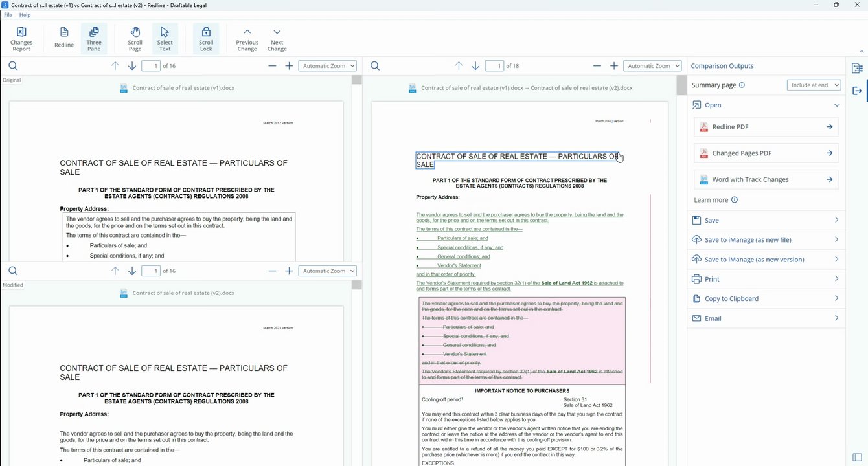Click 'IMPORTANT NOTICE TO PURCHASERS' heading
This screenshot has height=466, width=868.
(522, 391)
